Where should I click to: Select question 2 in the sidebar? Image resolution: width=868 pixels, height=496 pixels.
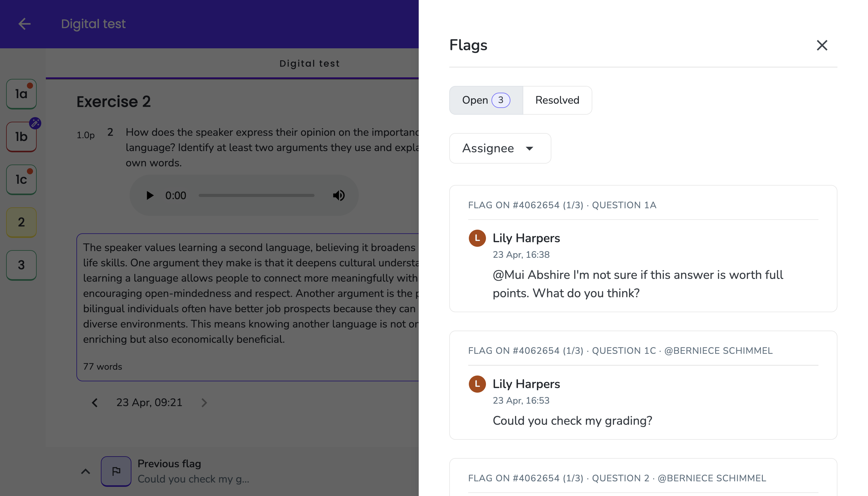(x=21, y=222)
